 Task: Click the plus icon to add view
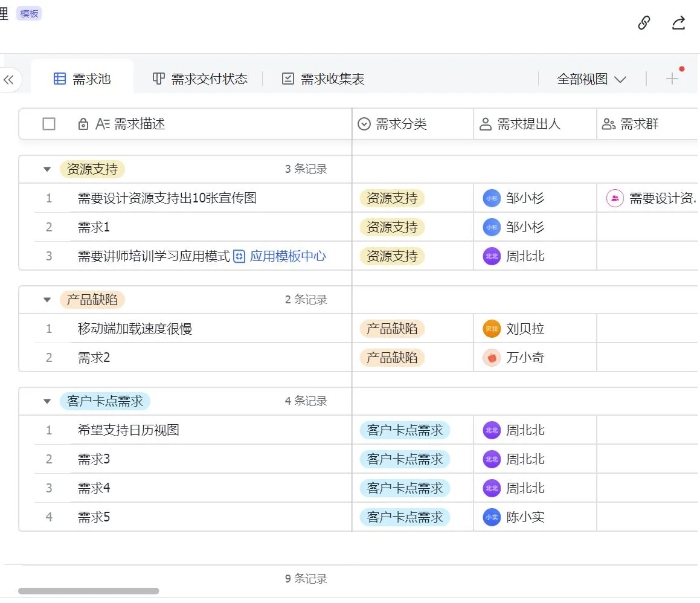coord(672,79)
